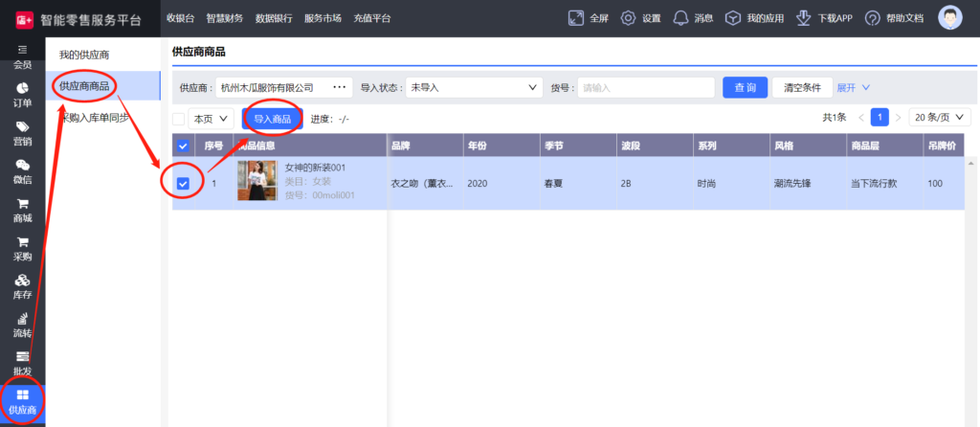The height and width of the screenshot is (427, 980).
Task: Open 消息 notifications bell icon
Action: tap(680, 18)
